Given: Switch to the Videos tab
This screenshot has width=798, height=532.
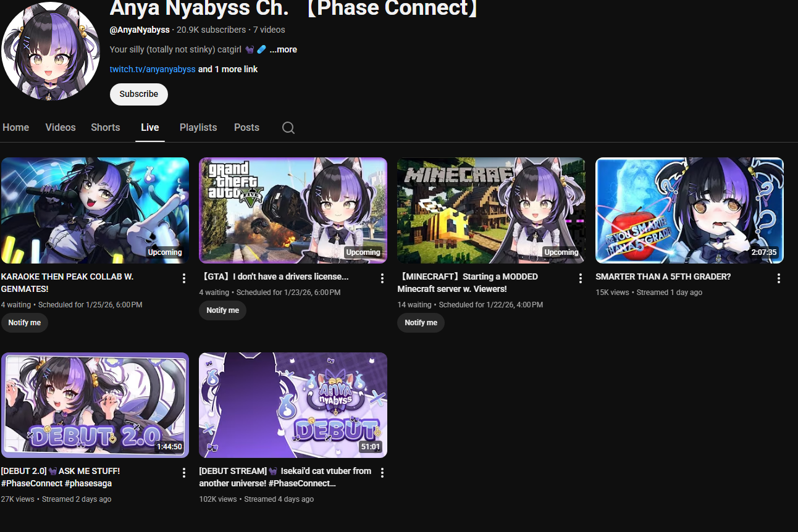Looking at the screenshot, I should (61, 127).
